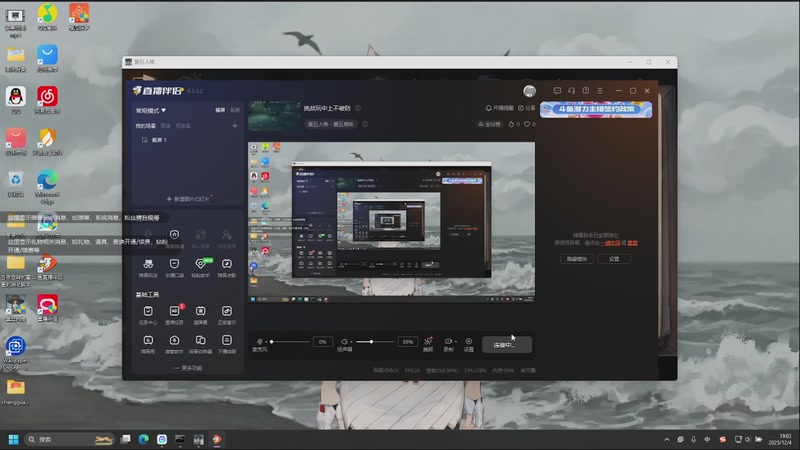Click the 第五人格 category tag
The height and width of the screenshot is (450, 800).
pyautogui.click(x=332, y=124)
